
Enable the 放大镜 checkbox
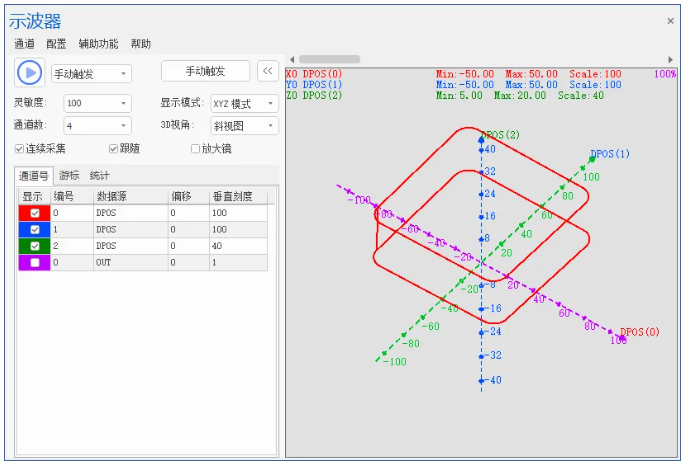[195, 149]
